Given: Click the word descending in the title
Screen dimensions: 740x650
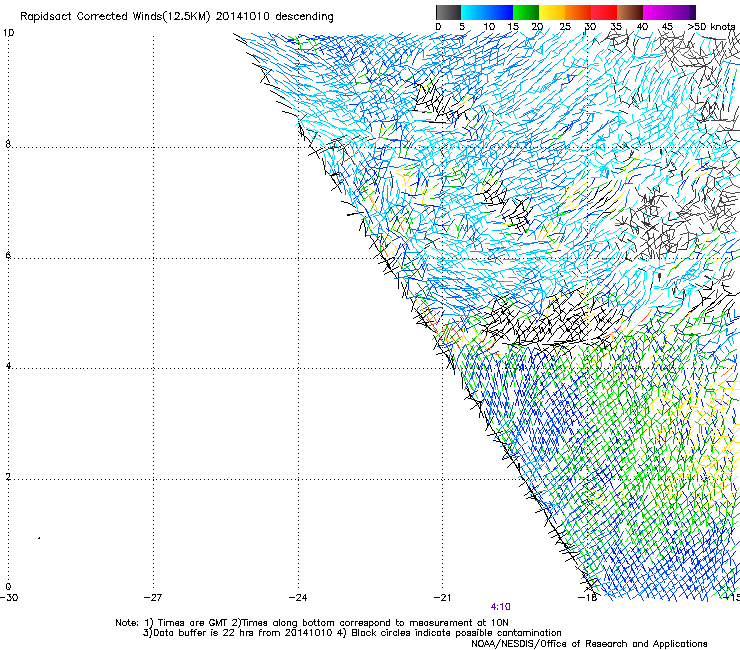Looking at the screenshot, I should (304, 17).
